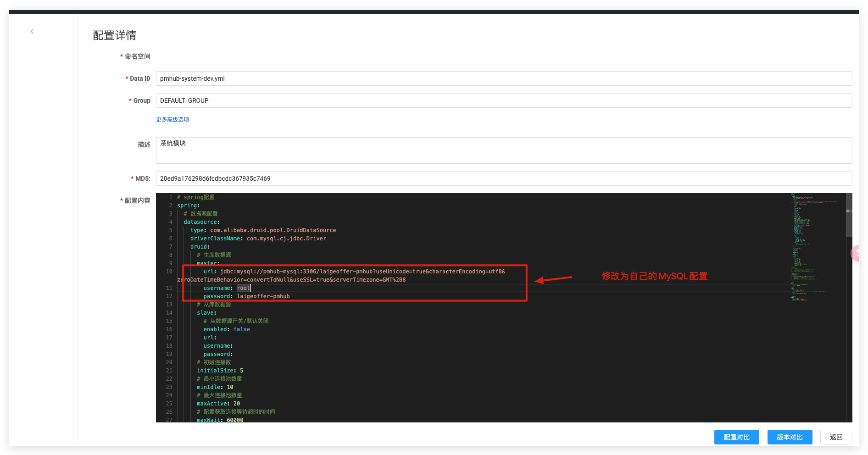Viewport: 868px width, 455px height.
Task: Click the '# 最小连接池数量' comment
Action: (x=219, y=379)
